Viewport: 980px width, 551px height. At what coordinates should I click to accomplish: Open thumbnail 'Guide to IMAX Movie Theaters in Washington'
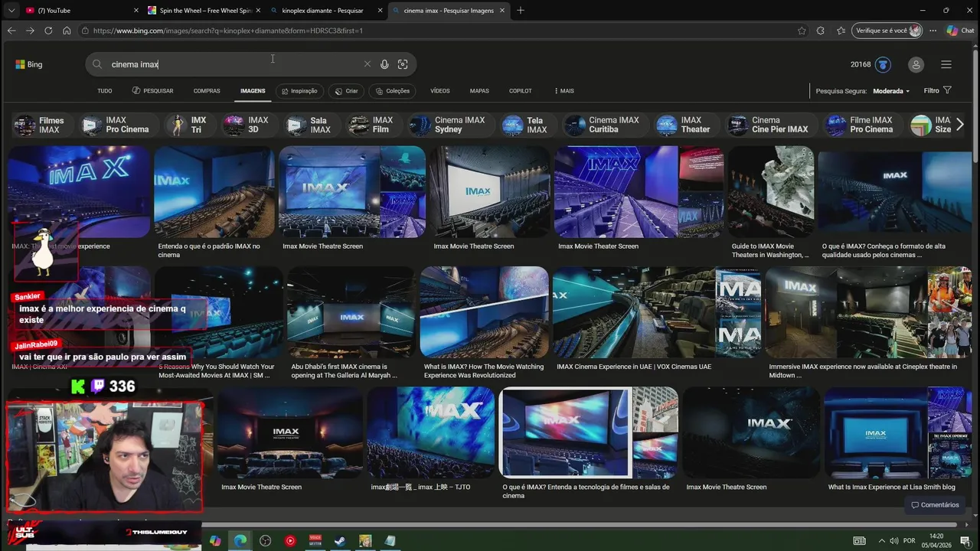(771, 191)
